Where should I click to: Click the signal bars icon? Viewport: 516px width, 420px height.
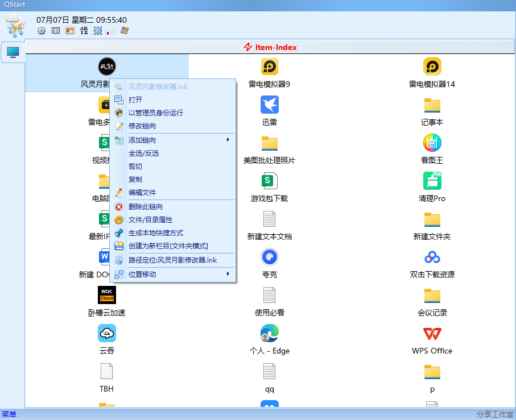(x=112, y=31)
